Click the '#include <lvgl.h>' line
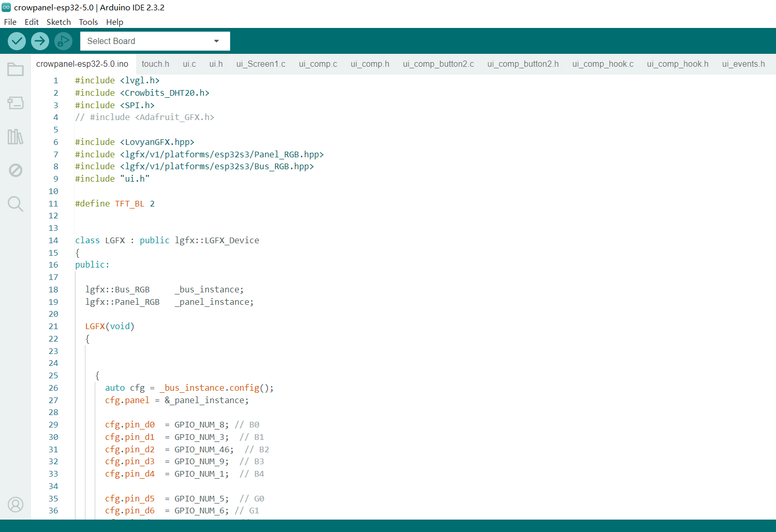The height and width of the screenshot is (532, 776). [117, 81]
